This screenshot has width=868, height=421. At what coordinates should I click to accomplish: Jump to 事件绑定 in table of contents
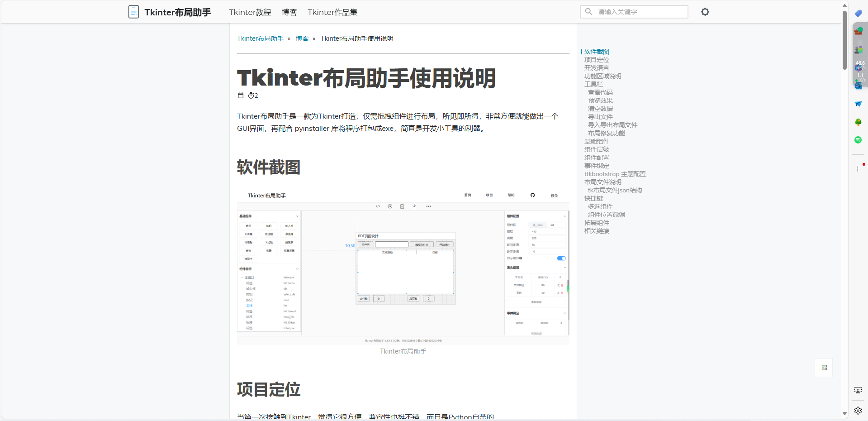point(597,166)
